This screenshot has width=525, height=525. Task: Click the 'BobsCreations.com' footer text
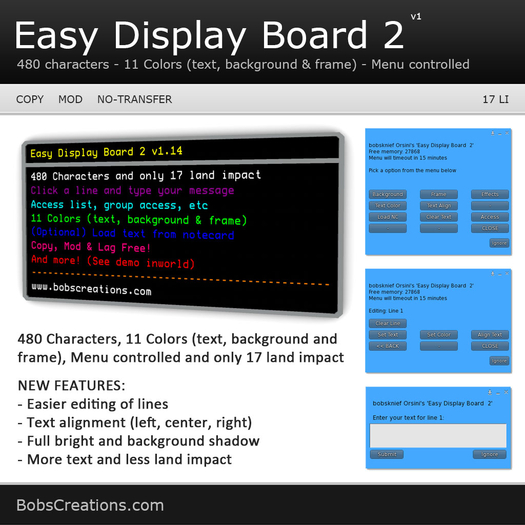(90, 505)
